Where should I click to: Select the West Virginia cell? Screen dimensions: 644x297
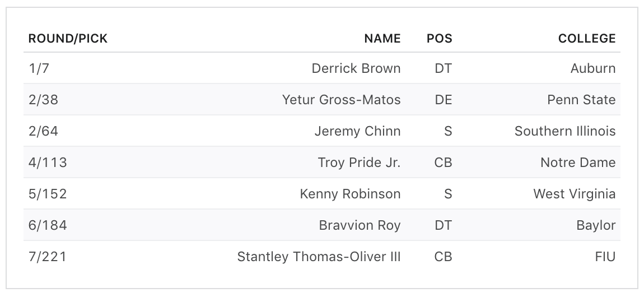(x=574, y=194)
